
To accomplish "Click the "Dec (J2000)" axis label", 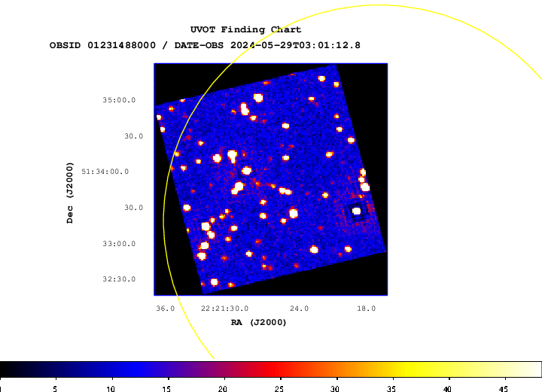I will point(70,193).
